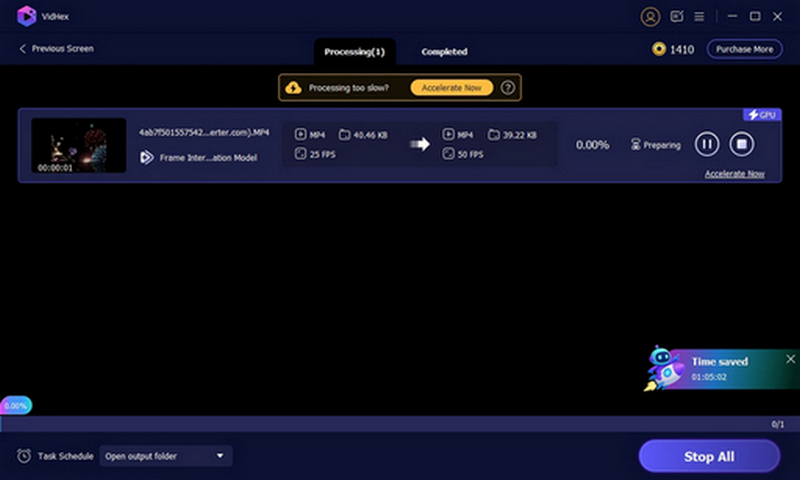Close the VidHex window
The width and height of the screenshot is (800, 480).
coord(777,17)
